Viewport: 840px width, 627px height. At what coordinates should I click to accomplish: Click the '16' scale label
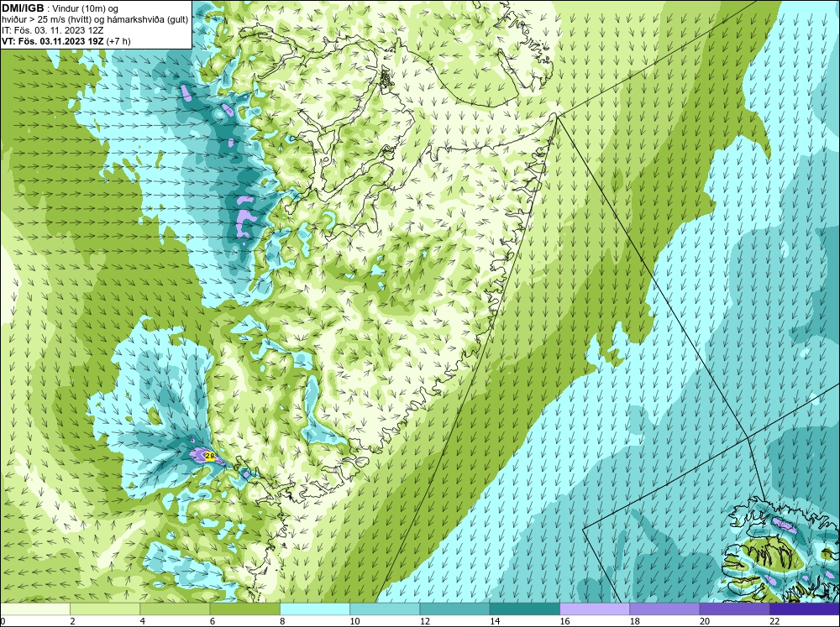click(x=564, y=621)
